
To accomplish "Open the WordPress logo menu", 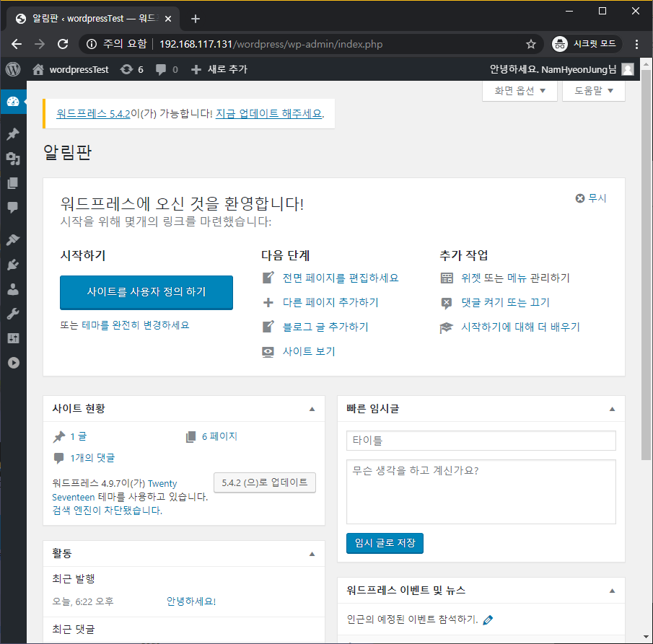I will pyautogui.click(x=13, y=69).
